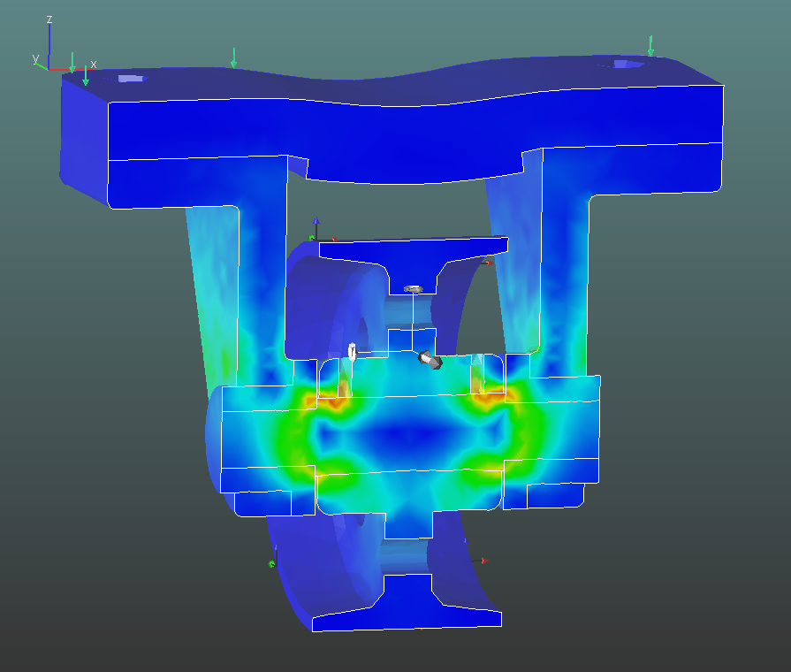Click the Y axis label of global triad
791x672 pixels.
pyautogui.click(x=35, y=58)
